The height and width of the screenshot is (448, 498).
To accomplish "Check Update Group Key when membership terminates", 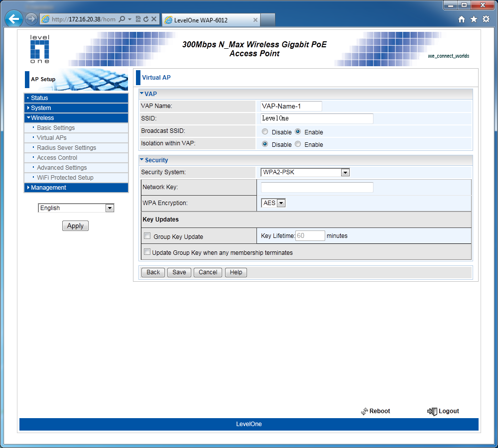I will click(x=147, y=252).
